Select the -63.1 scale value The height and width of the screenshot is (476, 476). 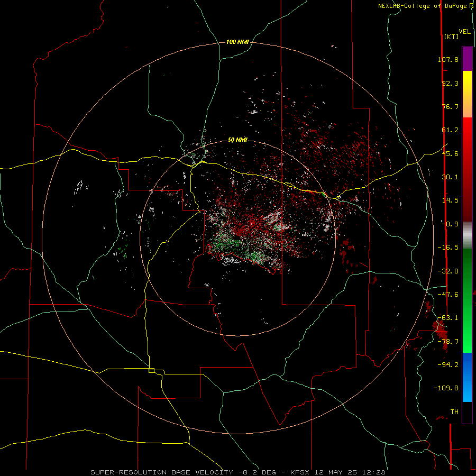448,318
